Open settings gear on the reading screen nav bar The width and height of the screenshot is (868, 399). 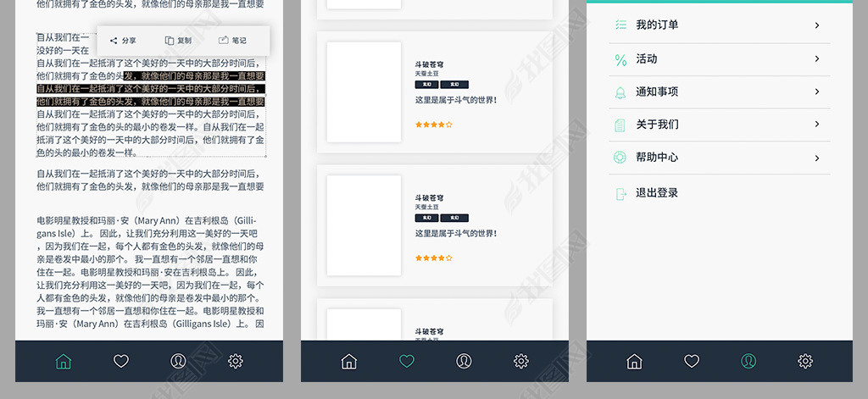[236, 362]
